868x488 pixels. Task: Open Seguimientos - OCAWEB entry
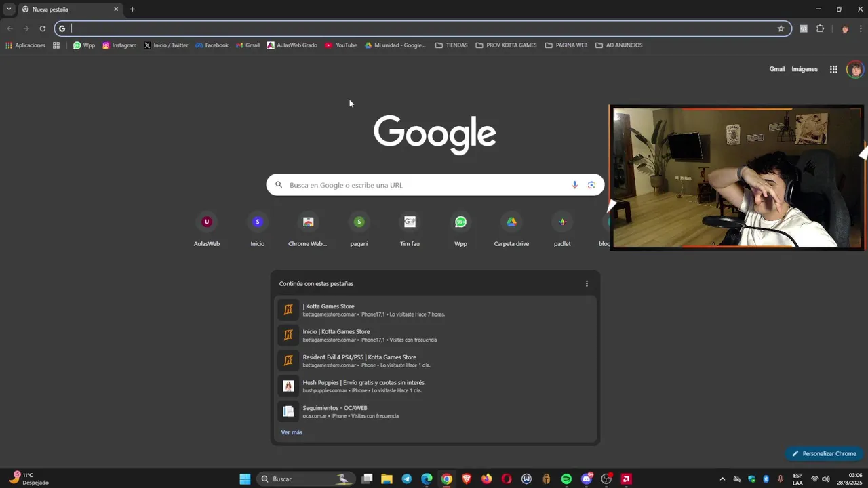(435, 411)
